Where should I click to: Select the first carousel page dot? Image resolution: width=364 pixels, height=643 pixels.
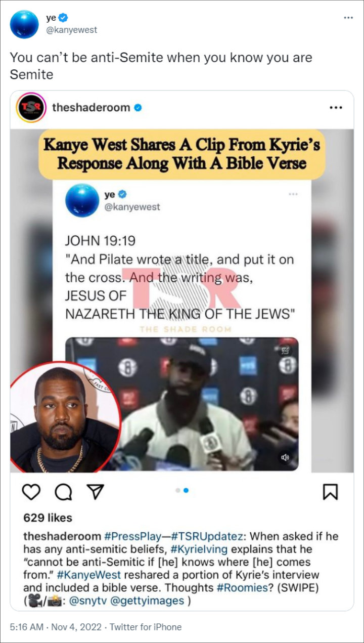point(177,490)
